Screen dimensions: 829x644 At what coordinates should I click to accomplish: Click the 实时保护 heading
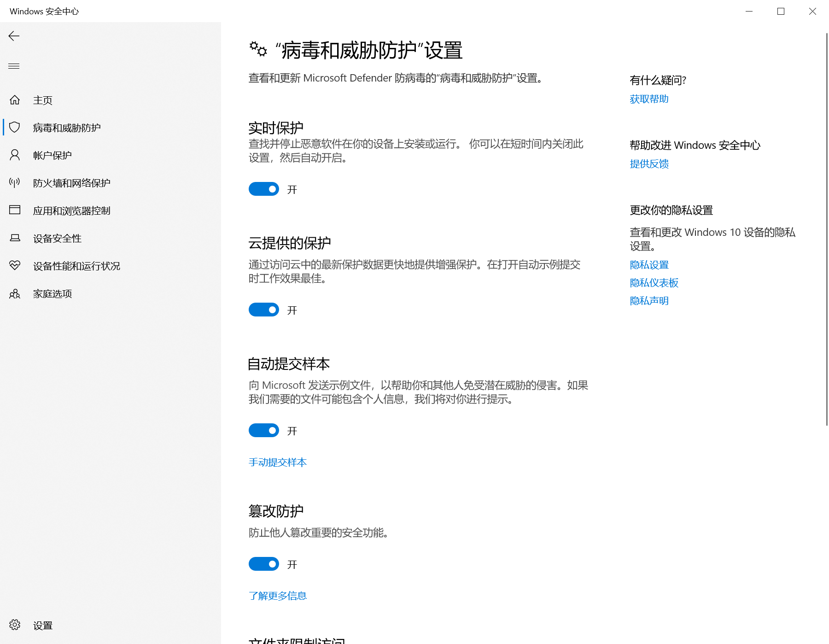coord(276,128)
